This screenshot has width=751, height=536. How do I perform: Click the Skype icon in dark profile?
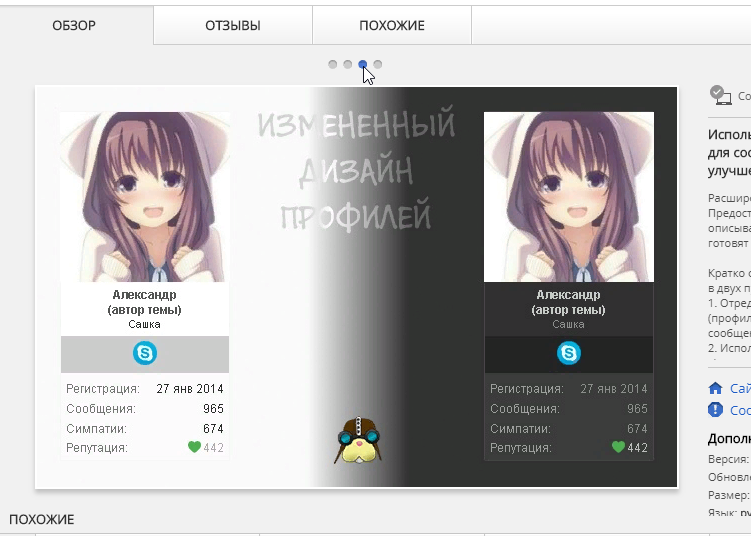[569, 353]
